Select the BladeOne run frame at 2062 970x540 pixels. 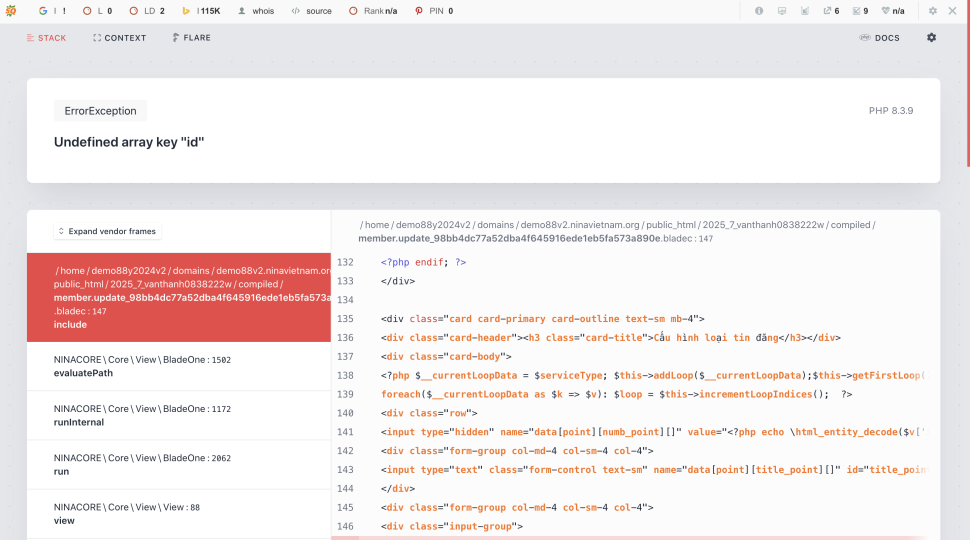point(179,465)
